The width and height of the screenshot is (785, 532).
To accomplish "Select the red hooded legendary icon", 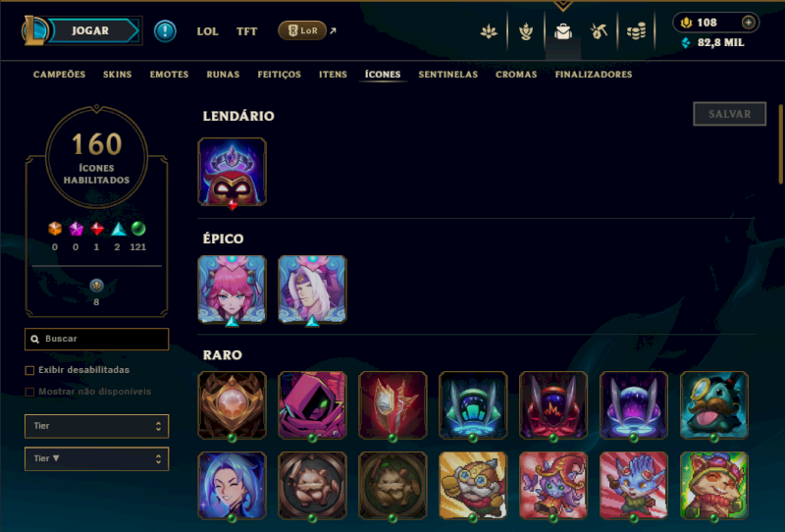I will [232, 172].
